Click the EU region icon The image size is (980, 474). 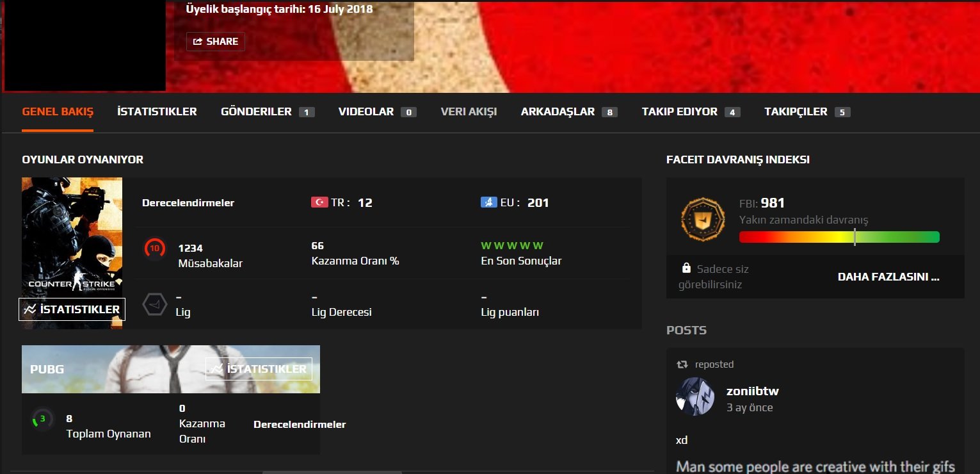point(488,202)
